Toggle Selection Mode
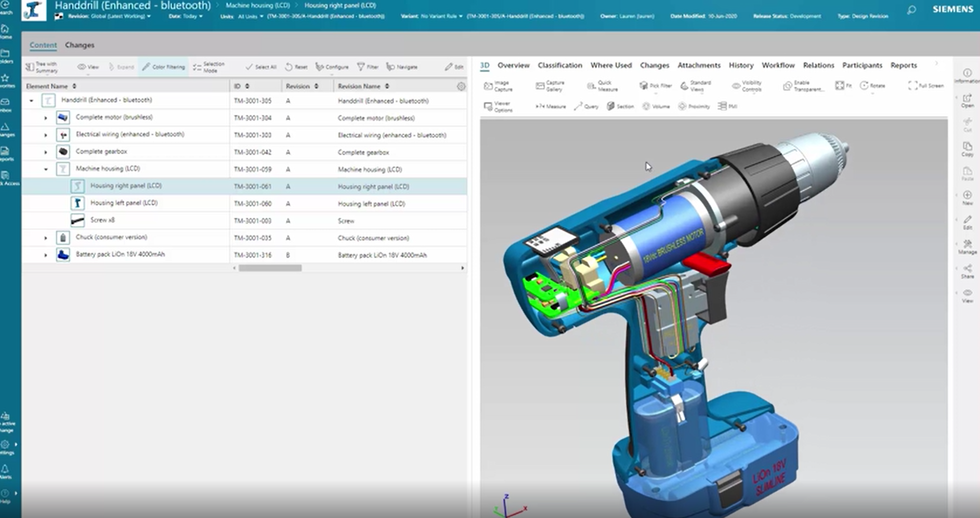 point(208,67)
